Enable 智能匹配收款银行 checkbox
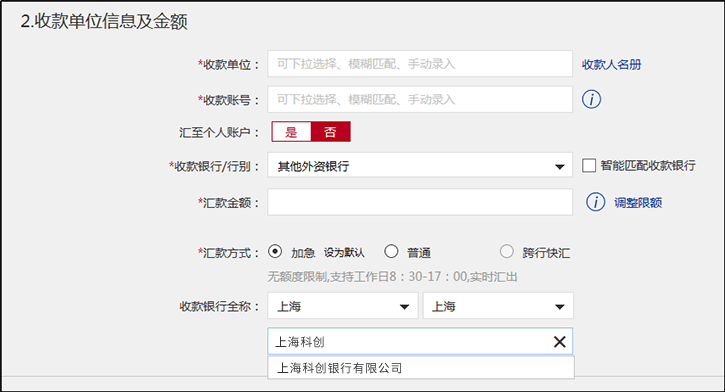 [x=589, y=165]
